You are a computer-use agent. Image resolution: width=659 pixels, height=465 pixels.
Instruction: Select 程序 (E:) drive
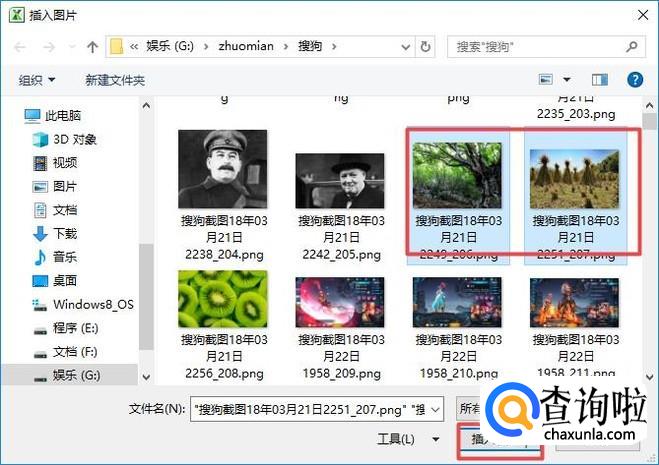coord(76,328)
